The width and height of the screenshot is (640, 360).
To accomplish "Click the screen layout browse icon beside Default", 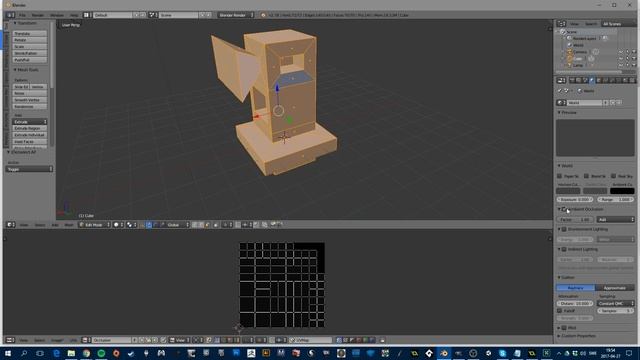I will coord(87,15).
